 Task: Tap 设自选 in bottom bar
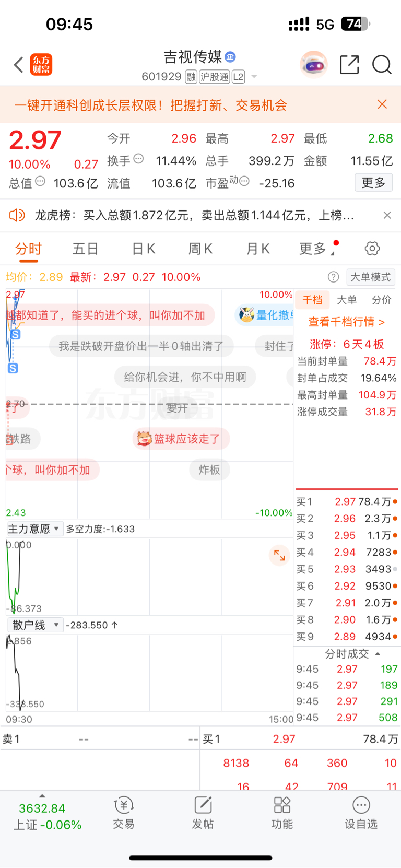[x=361, y=814]
